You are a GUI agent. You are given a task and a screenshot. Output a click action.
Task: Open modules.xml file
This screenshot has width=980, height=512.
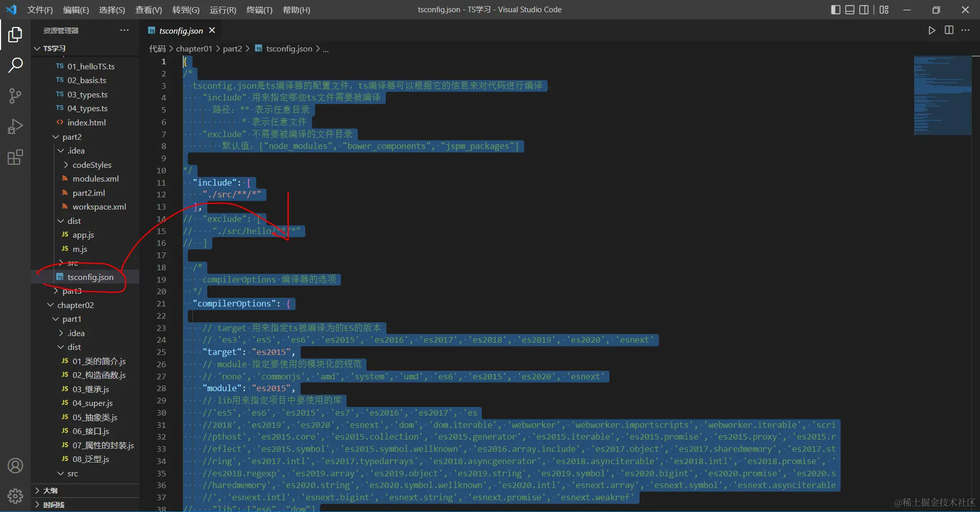click(x=95, y=179)
